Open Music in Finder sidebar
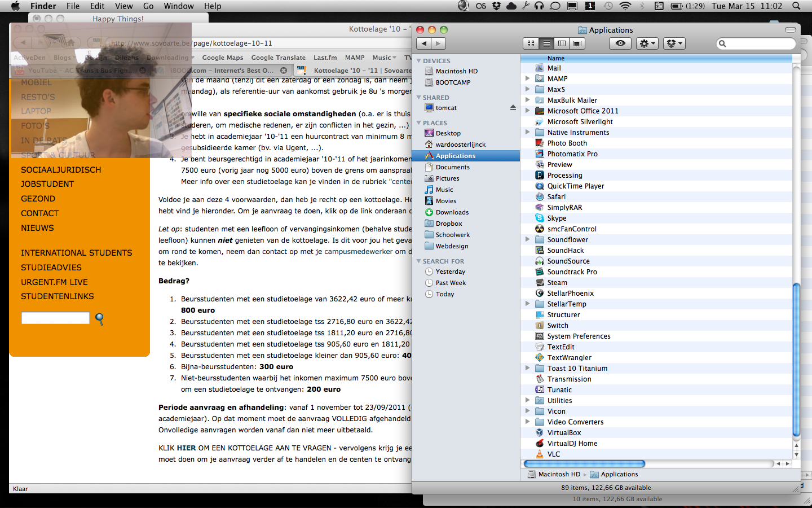This screenshot has width=812, height=508. click(444, 190)
